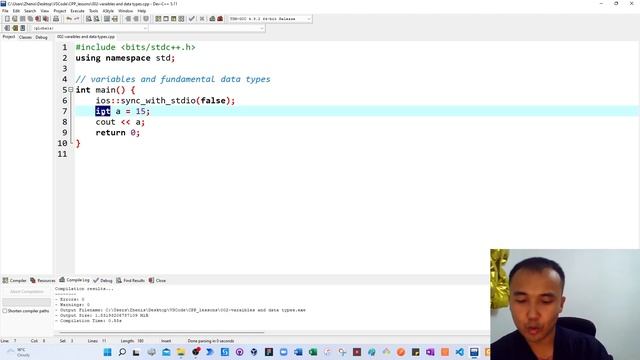Click the Goto Function toolbar icon
The height and width of the screenshot is (360, 640).
107,19
